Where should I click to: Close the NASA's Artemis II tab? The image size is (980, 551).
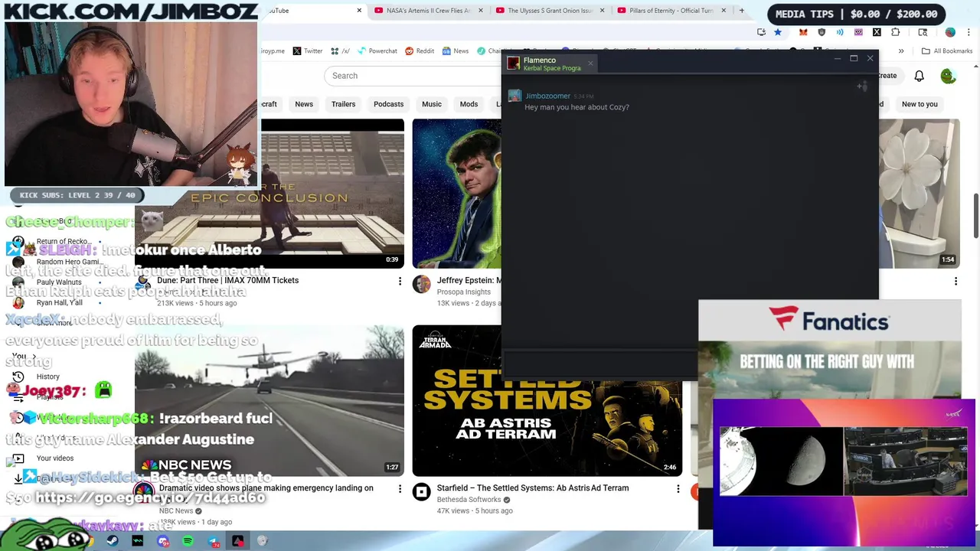[x=481, y=11]
